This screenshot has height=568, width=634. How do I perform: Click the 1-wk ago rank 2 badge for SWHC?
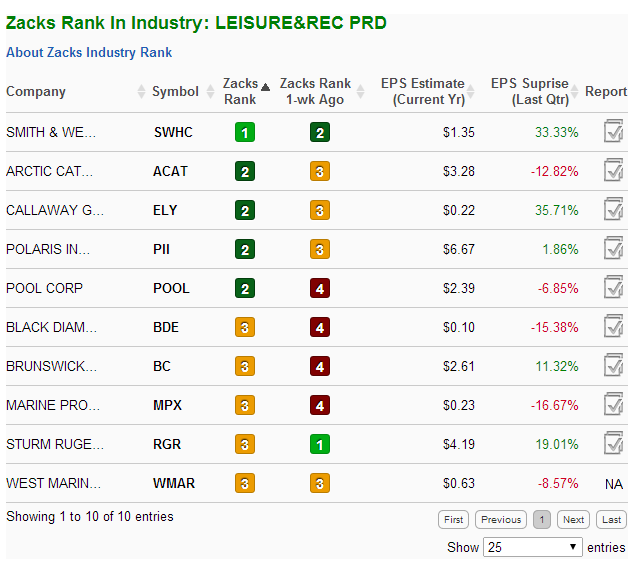point(320,132)
